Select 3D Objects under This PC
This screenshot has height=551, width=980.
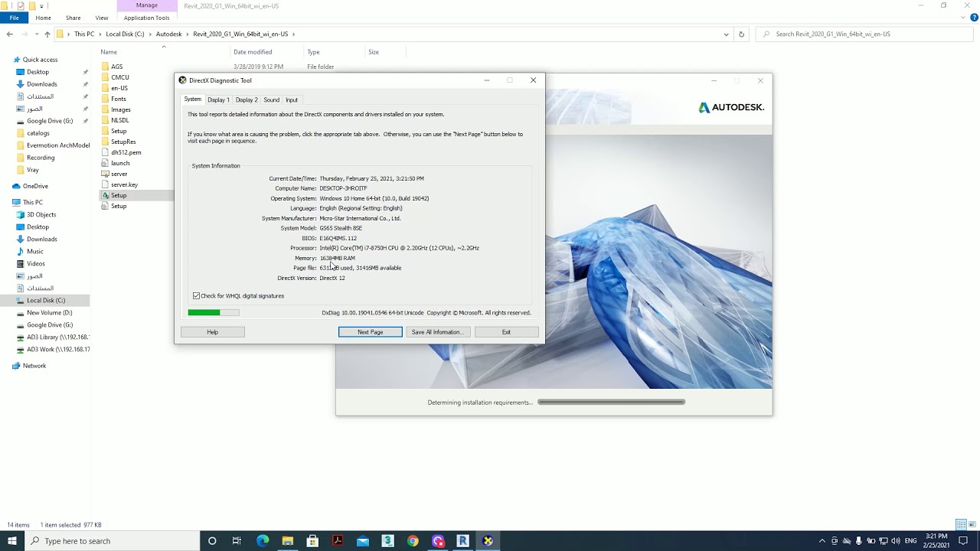(41, 214)
